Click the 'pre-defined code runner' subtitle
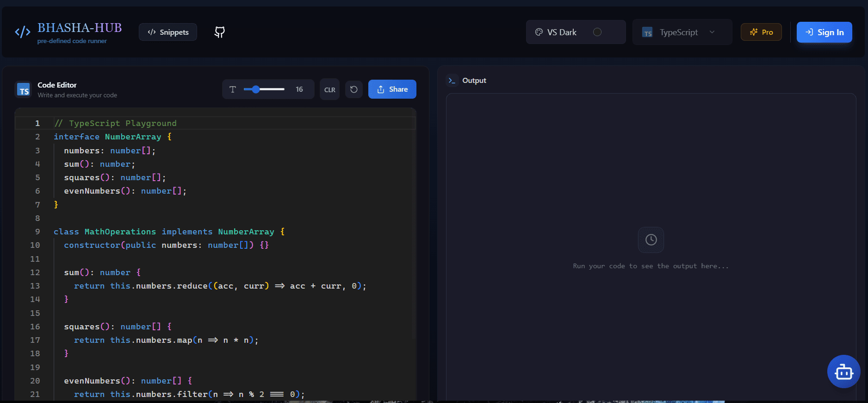This screenshot has width=868, height=403. click(72, 41)
